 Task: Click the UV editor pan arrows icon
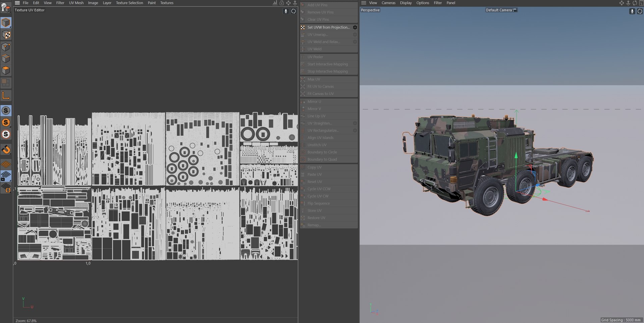[x=288, y=3]
